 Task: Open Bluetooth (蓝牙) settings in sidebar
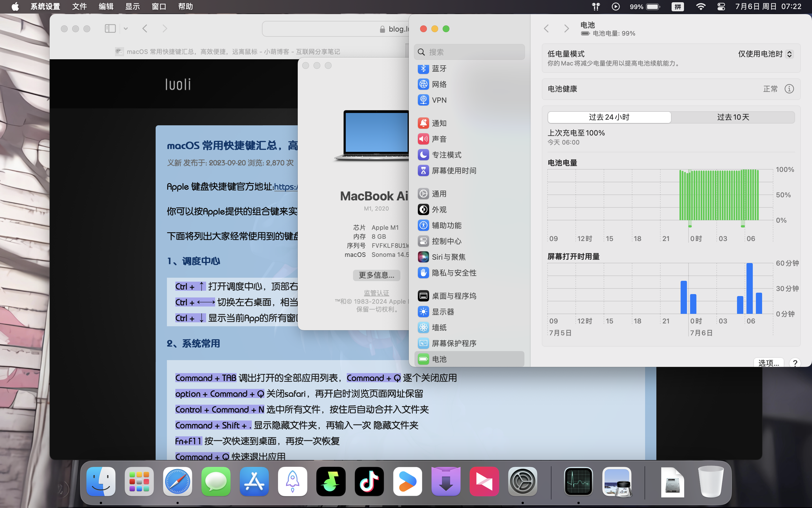469,69
